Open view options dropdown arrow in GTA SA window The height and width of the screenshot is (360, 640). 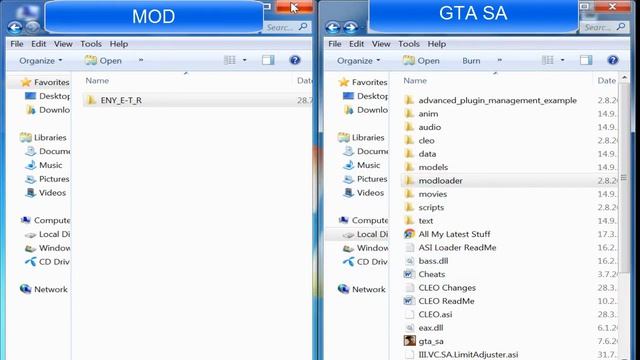click(x=562, y=60)
